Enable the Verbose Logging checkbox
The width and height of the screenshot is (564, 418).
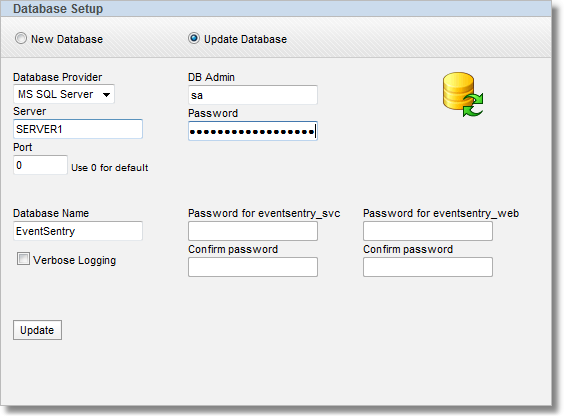pos(23,259)
